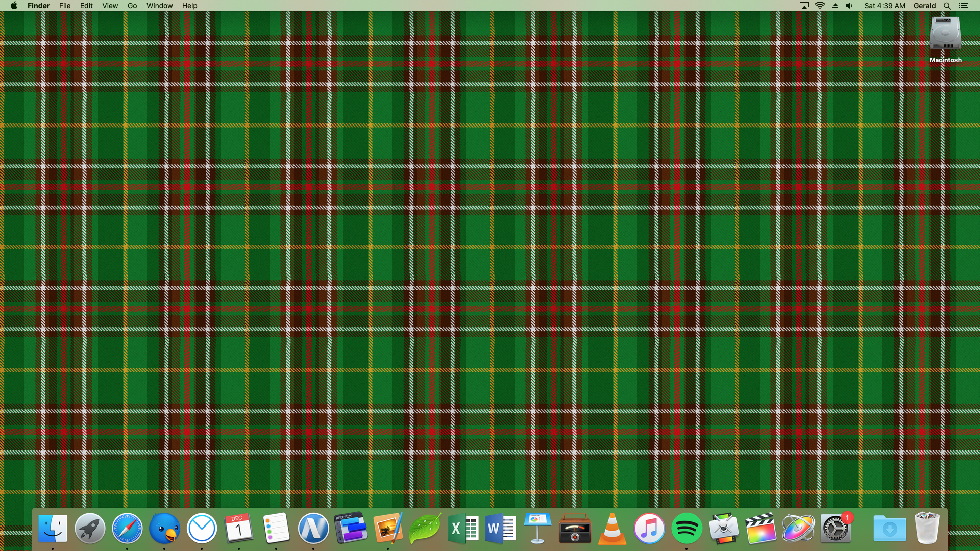980x551 pixels.
Task: Open Microsoft Word from the Dock
Action: 500,528
